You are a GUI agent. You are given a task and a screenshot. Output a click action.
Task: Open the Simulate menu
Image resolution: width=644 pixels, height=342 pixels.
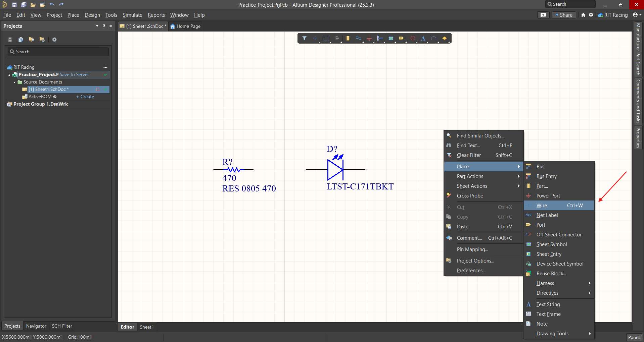132,15
